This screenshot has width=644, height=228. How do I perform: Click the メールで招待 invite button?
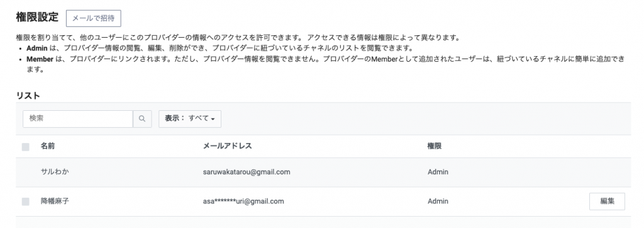click(94, 18)
